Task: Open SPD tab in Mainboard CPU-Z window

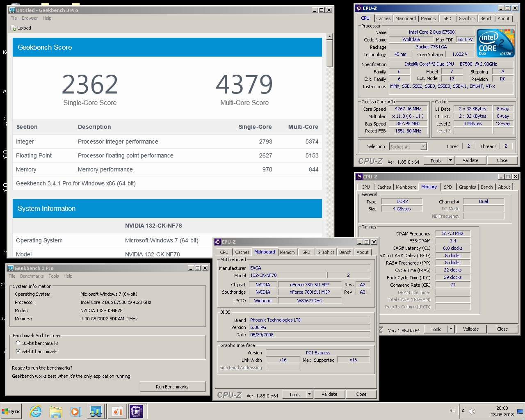Action: pyautogui.click(x=306, y=252)
